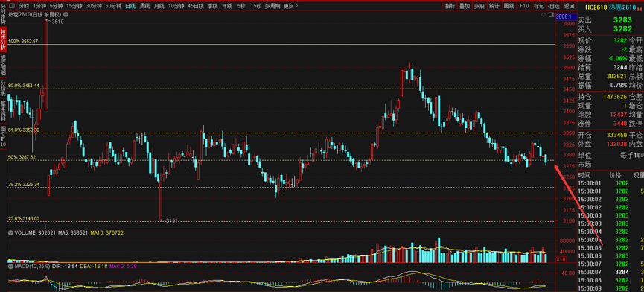The image size is (644, 292).
Task: Switch to 10分钟 period
Action: point(176,6)
